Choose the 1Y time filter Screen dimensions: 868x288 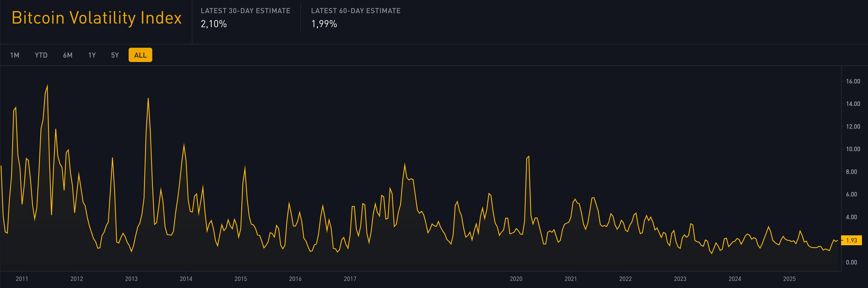click(x=92, y=55)
